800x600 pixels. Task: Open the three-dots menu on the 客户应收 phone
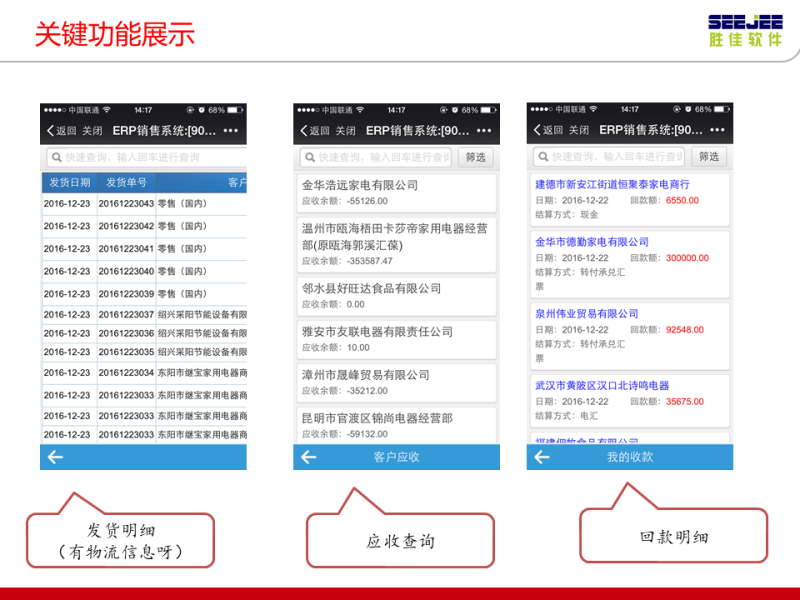(x=484, y=130)
